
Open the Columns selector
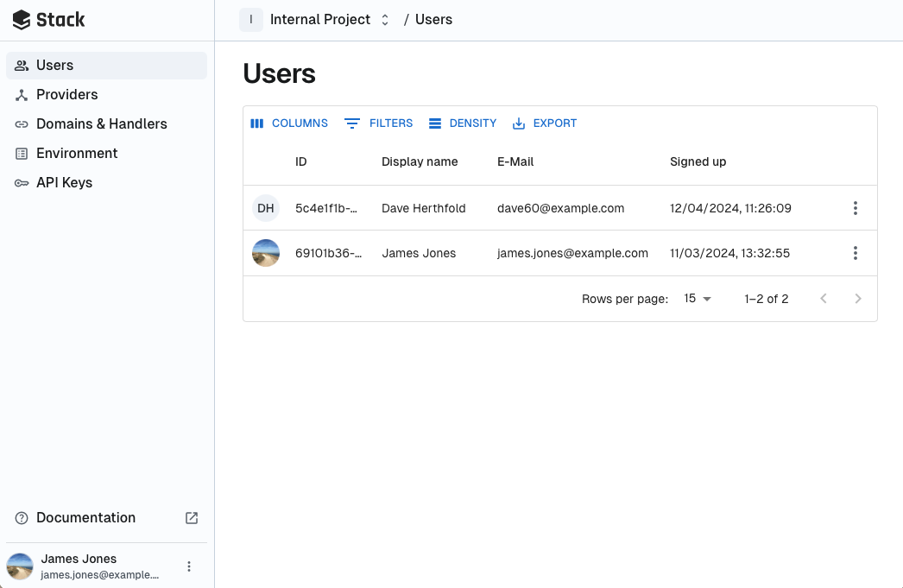pos(289,123)
